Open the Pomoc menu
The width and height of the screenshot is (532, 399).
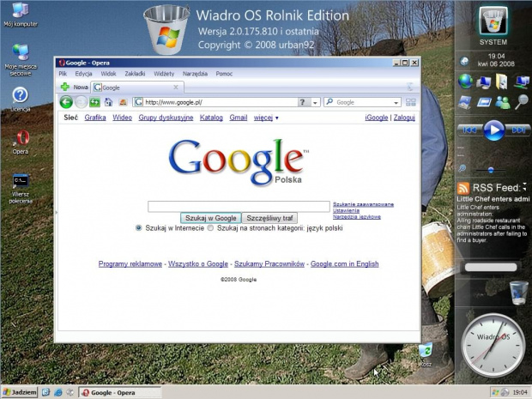tap(224, 74)
